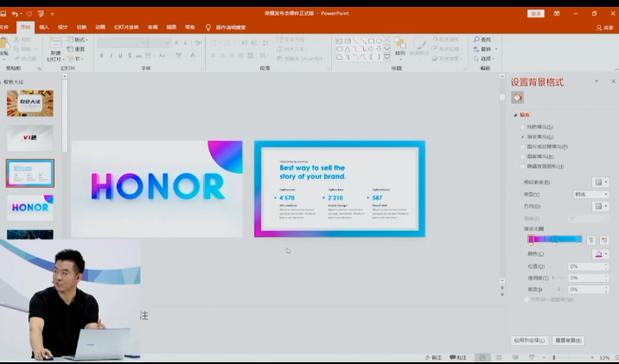Remove the gradient stop button
Viewport: 619px width, 364px height.
603,239
